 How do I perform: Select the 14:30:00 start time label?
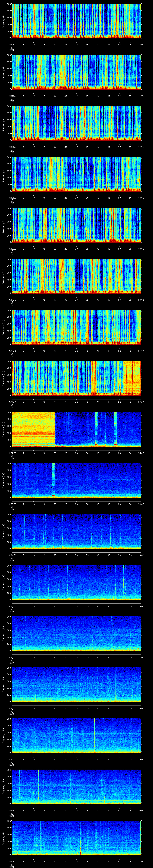(x=12, y=861)
